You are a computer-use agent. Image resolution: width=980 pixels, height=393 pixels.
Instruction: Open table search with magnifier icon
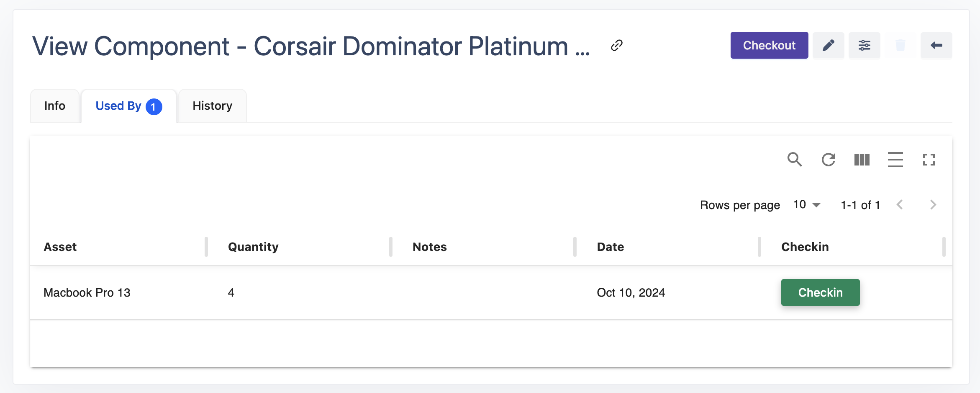(x=794, y=160)
